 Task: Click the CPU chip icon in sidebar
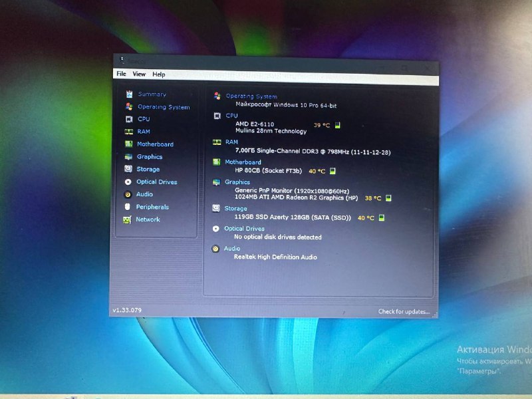(129, 119)
